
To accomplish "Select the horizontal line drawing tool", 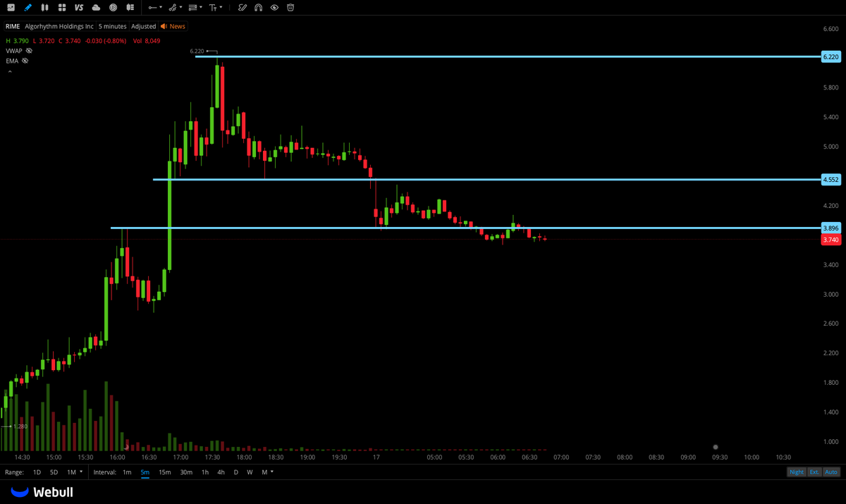I will pos(152,7).
